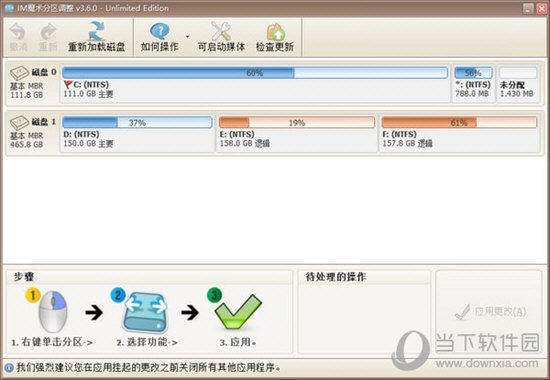Click the step 3 green checkmark icon
The width and height of the screenshot is (550, 380).
pos(238,312)
